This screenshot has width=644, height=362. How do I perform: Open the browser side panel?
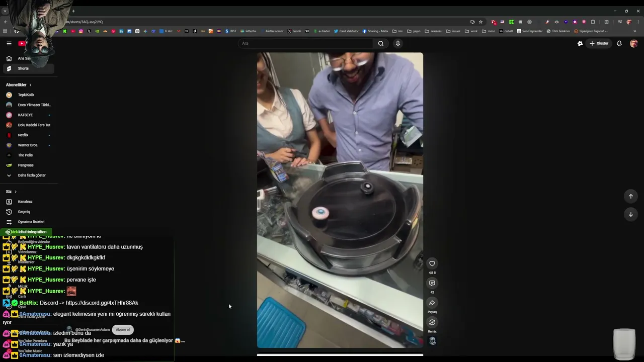coord(607,22)
